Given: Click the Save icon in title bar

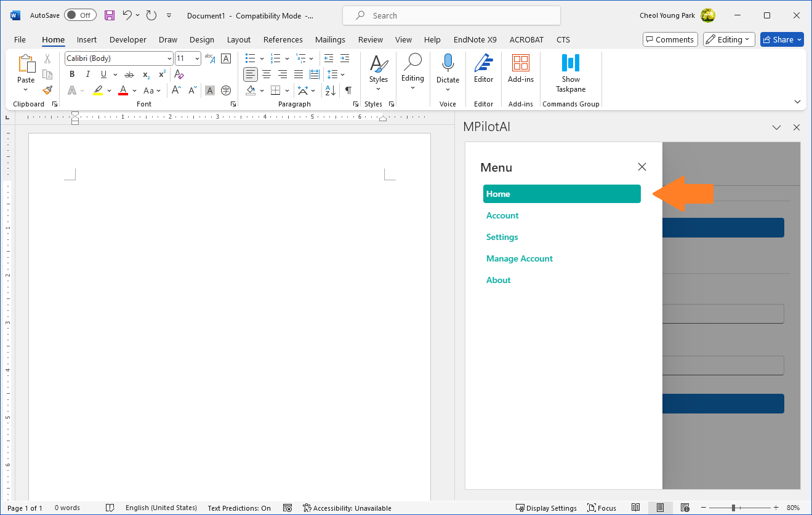Looking at the screenshot, I should tap(110, 15).
